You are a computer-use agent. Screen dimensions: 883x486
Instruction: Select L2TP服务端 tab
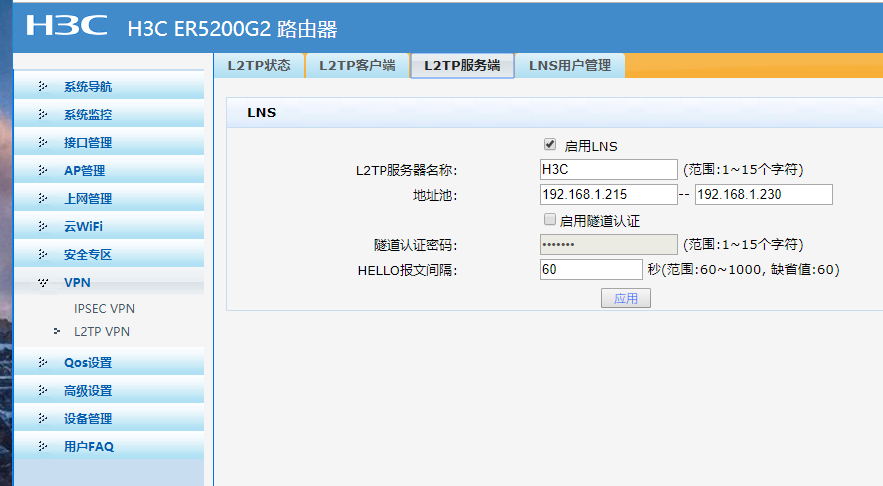point(462,66)
